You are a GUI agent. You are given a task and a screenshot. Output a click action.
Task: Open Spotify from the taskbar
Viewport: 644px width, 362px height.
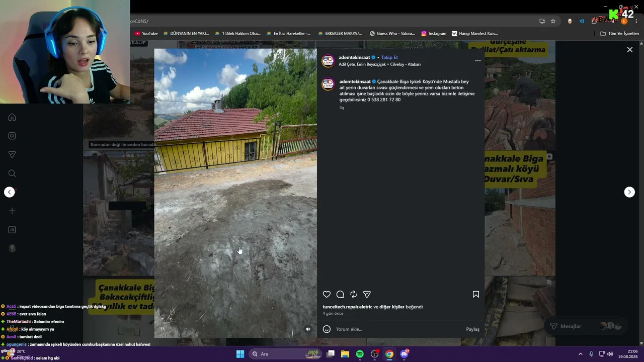tap(360, 354)
